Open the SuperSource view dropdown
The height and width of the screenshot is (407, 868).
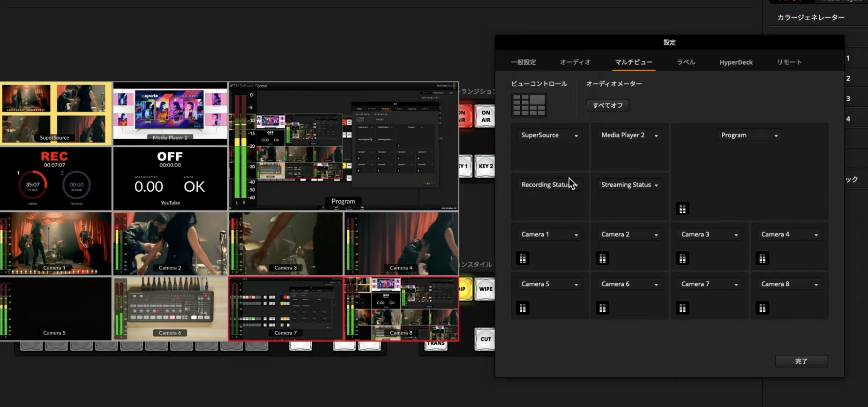tap(549, 135)
